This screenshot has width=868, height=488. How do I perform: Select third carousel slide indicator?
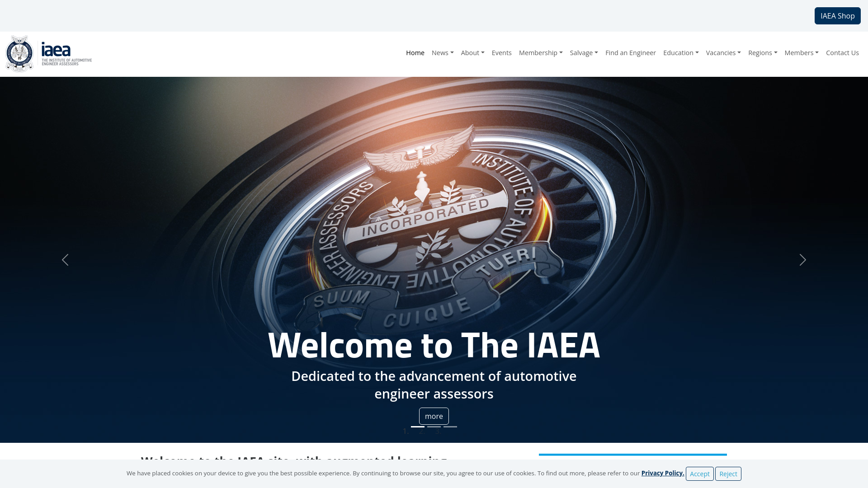pyautogui.click(x=450, y=427)
